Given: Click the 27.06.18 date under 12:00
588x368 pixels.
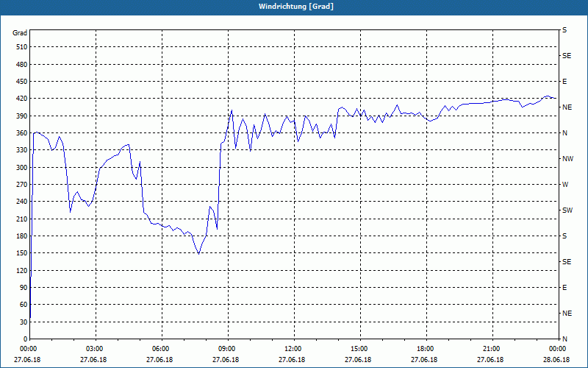Looking at the screenshot, I should (x=292, y=360).
